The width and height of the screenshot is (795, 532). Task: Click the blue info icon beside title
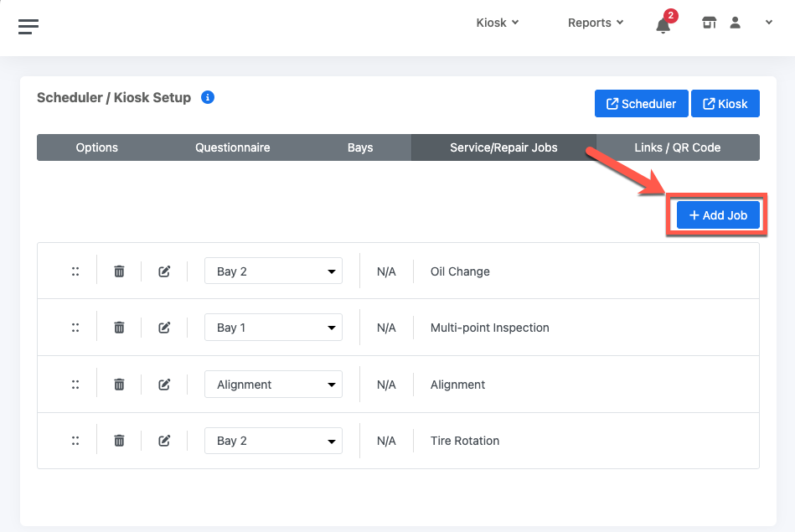pyautogui.click(x=208, y=97)
